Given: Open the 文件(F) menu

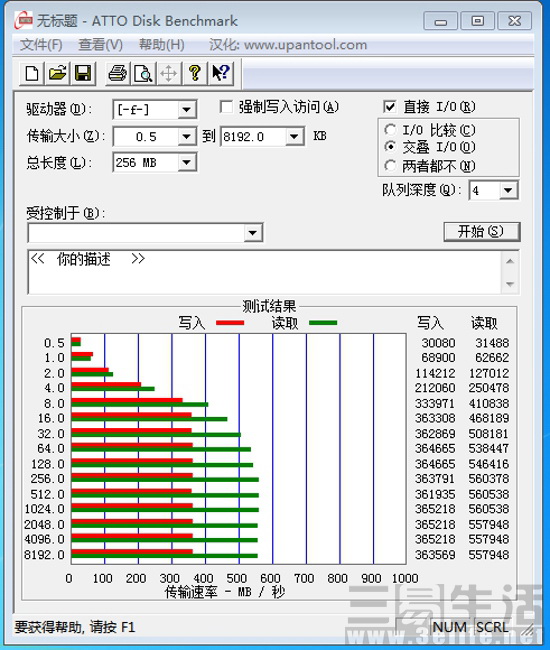Looking at the screenshot, I should [41, 44].
